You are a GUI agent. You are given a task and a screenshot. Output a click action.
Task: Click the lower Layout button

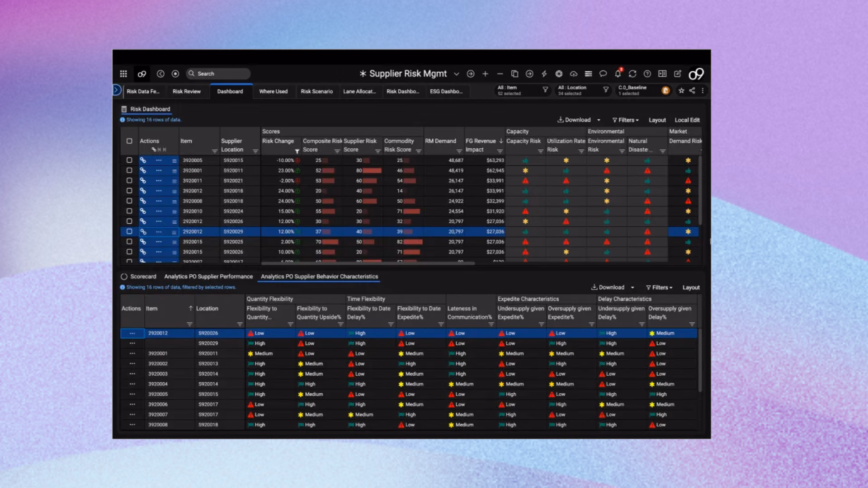tap(691, 287)
